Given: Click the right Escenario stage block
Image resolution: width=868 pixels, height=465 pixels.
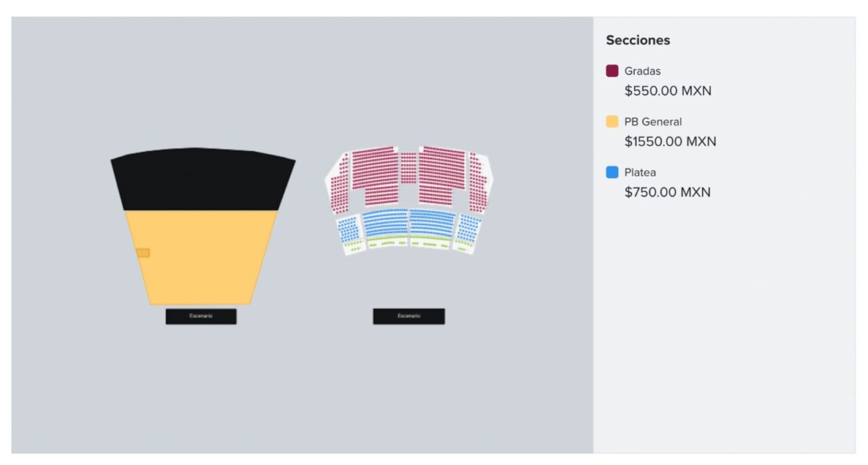Looking at the screenshot, I should (x=409, y=316).
